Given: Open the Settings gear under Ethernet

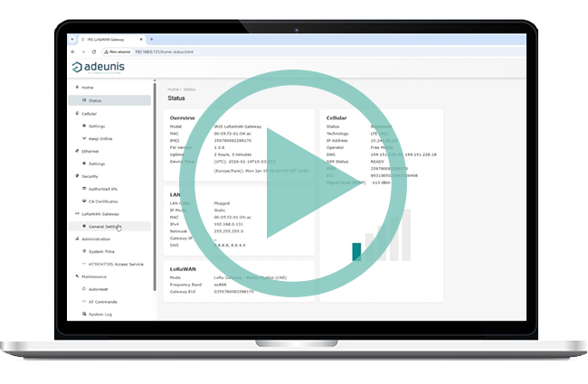Looking at the screenshot, I should [x=84, y=164].
